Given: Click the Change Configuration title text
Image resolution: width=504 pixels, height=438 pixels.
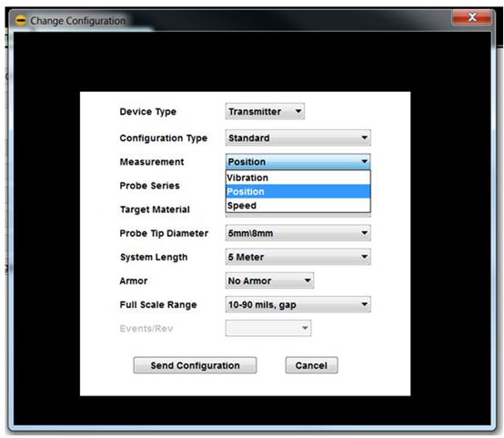Looking at the screenshot, I should click(x=78, y=21).
